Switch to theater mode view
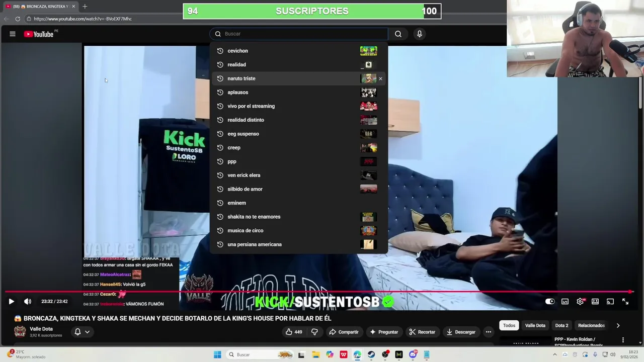The height and width of the screenshot is (362, 644). (x=595, y=302)
